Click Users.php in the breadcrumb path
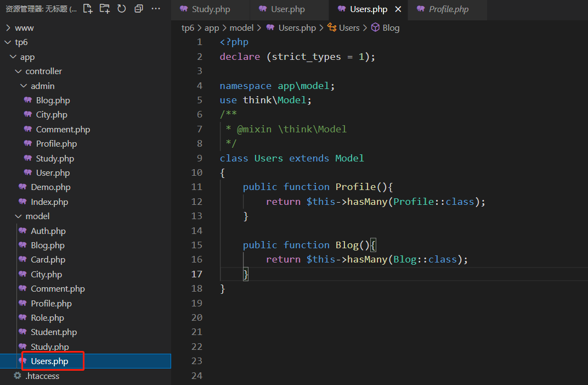This screenshot has height=385, width=588. click(297, 28)
